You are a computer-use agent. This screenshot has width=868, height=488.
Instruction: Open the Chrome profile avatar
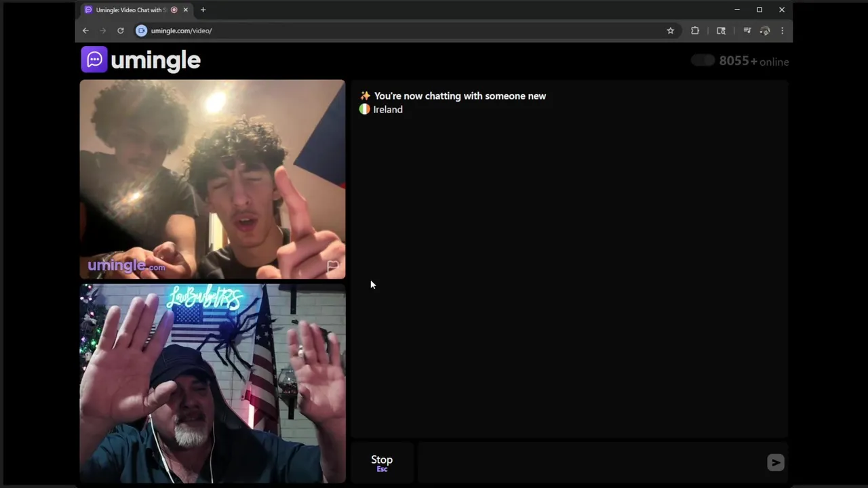click(x=765, y=30)
